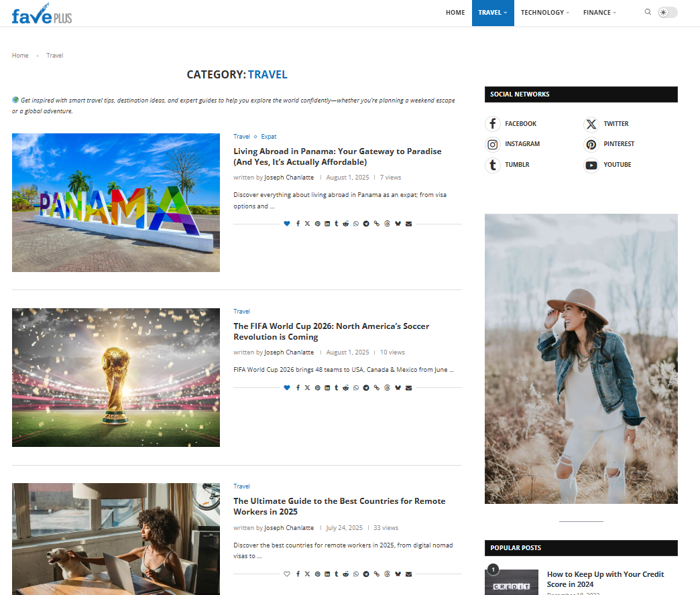Share the Panama post on Facebook
This screenshot has width=700, height=595.
pos(298,223)
